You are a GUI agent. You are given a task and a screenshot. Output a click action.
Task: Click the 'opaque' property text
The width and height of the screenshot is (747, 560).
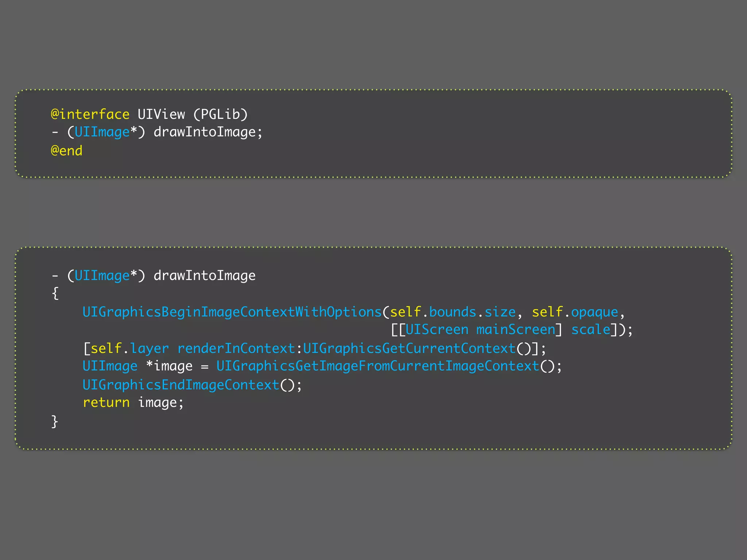[x=595, y=313]
